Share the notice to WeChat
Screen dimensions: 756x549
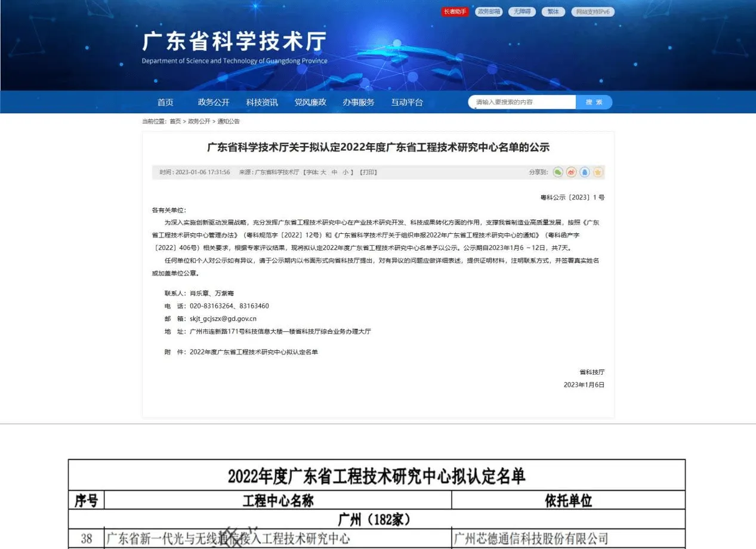(x=558, y=172)
